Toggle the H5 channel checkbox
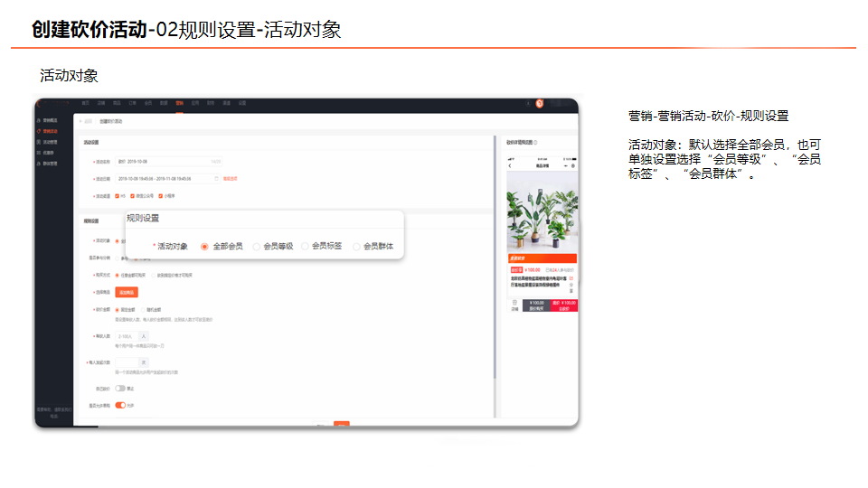Viewport: 868px width, 488px height. (x=117, y=196)
